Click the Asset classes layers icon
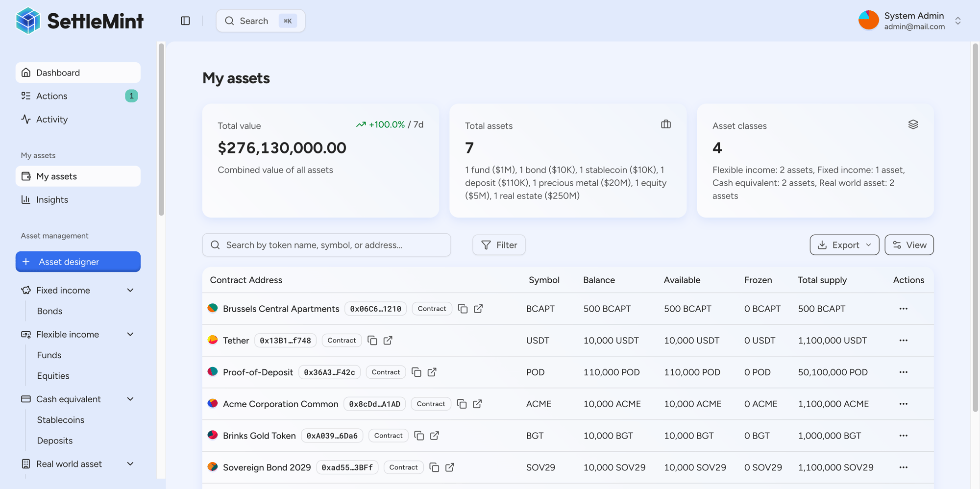 click(913, 124)
